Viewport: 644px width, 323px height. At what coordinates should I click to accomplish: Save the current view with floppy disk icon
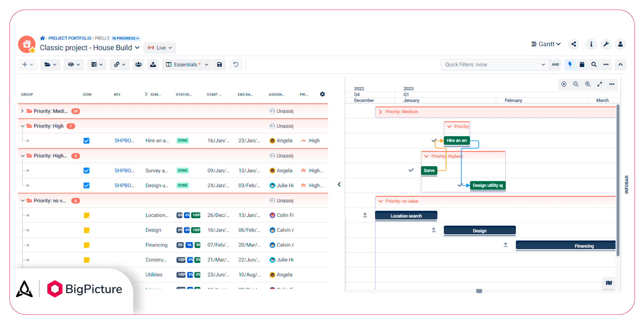point(219,64)
